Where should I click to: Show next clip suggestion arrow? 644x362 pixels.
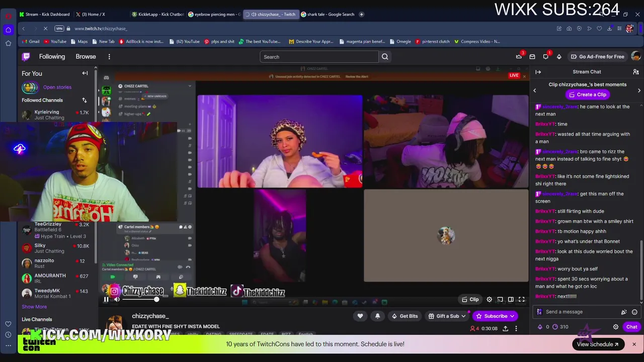pos(639,90)
